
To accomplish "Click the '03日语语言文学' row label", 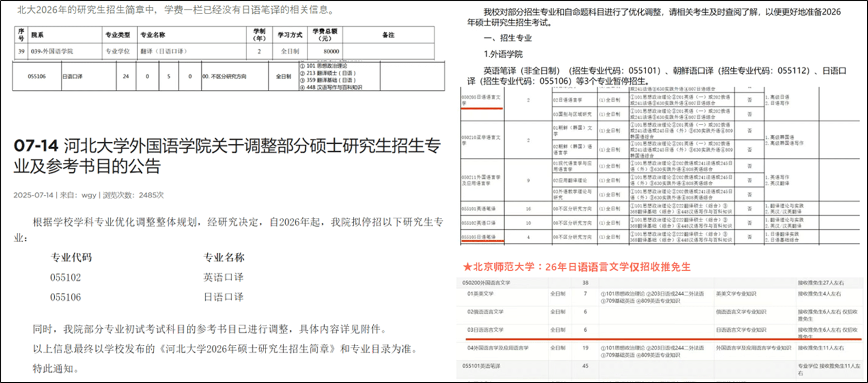I will click(x=485, y=330).
